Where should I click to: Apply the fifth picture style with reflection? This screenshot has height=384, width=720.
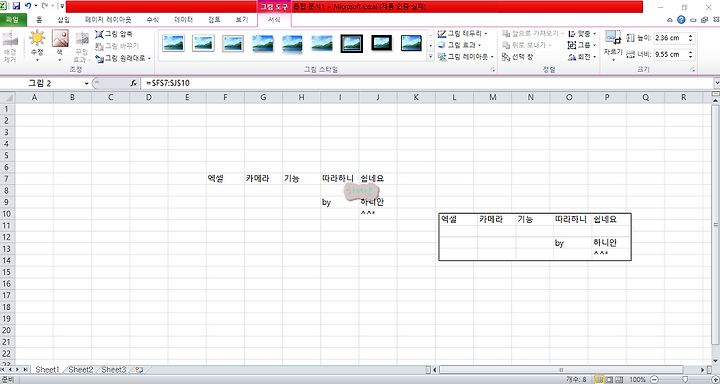(x=292, y=43)
